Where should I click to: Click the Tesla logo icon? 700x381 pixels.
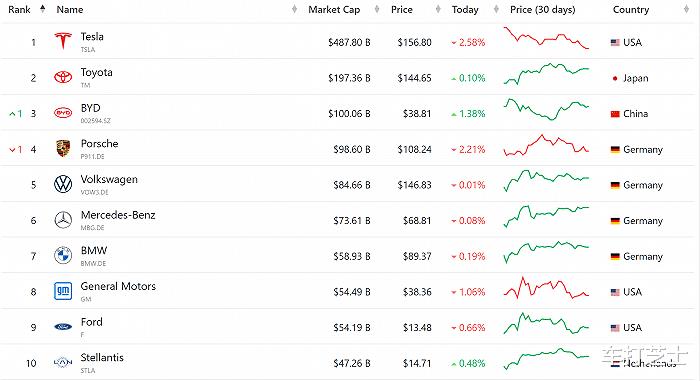click(63, 41)
